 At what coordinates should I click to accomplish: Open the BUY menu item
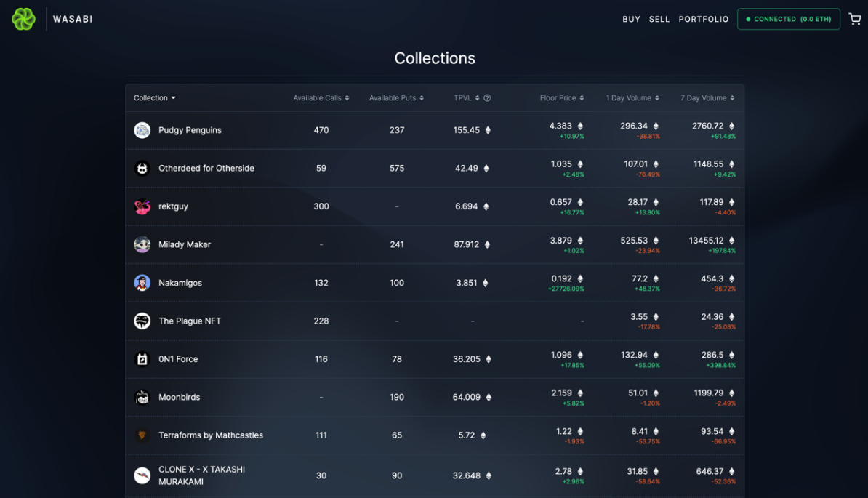coord(631,19)
